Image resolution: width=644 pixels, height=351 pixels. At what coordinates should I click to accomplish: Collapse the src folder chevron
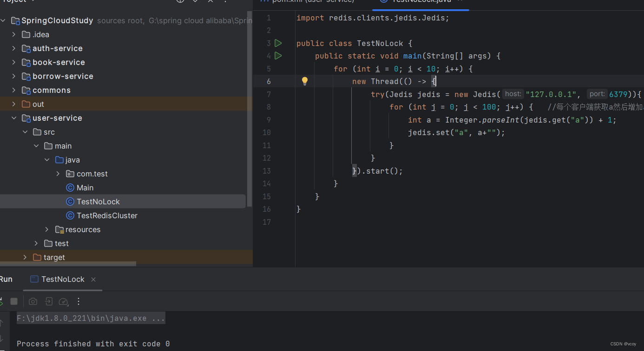[25, 132]
